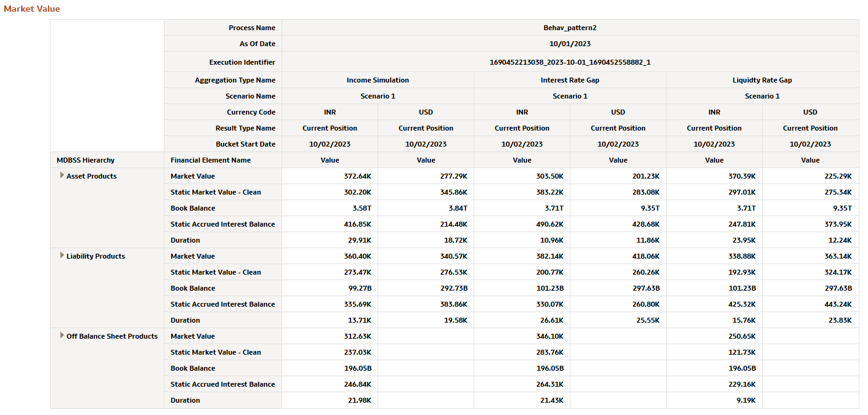The width and height of the screenshot is (868, 415).
Task: Click the 237.03K Static Market Value cell
Action: (330, 352)
